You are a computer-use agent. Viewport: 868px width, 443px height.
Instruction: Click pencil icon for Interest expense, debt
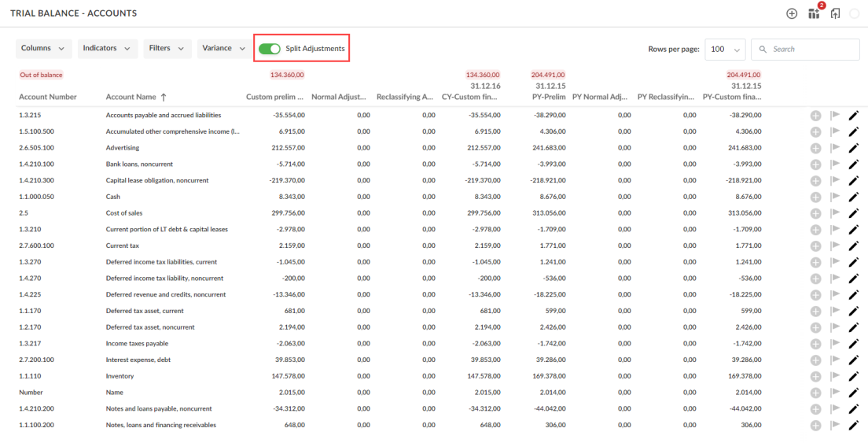tap(854, 360)
